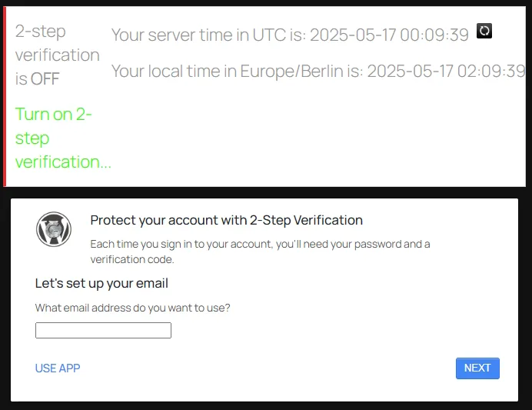The image size is (532, 410).
Task: Click the "Protect your account" heading
Action: 226,221
